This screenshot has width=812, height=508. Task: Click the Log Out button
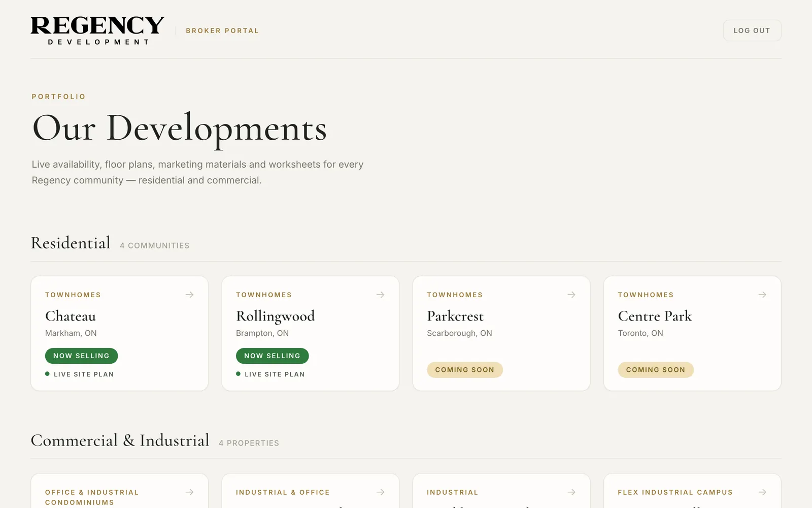[752, 30]
